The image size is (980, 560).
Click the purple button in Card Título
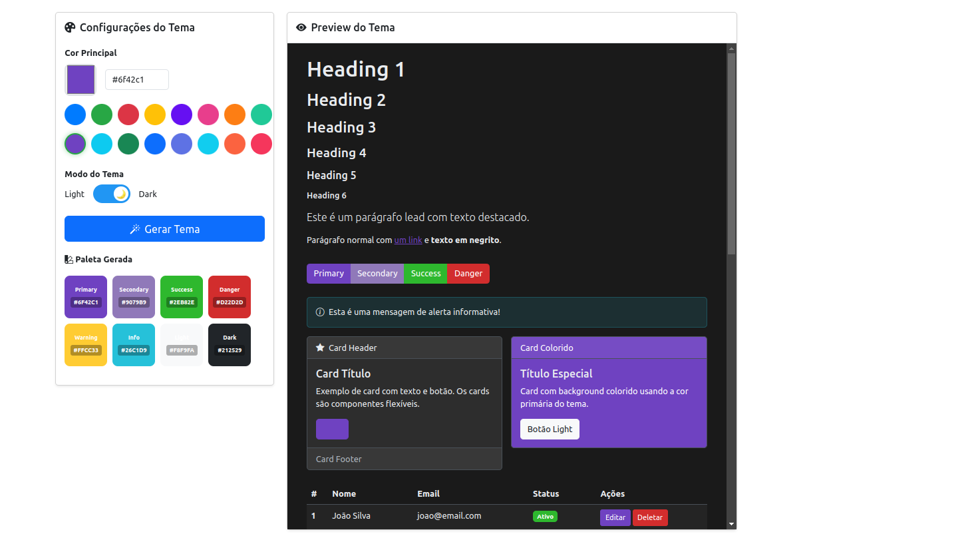point(332,429)
